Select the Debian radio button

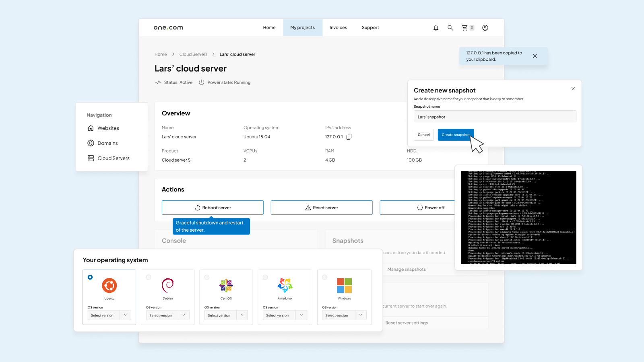(149, 277)
